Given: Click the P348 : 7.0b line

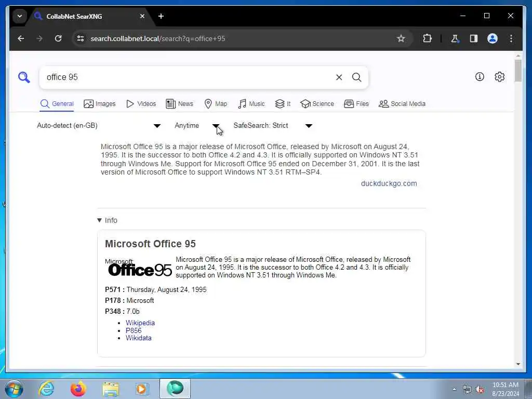Looking at the screenshot, I should click(122, 311).
